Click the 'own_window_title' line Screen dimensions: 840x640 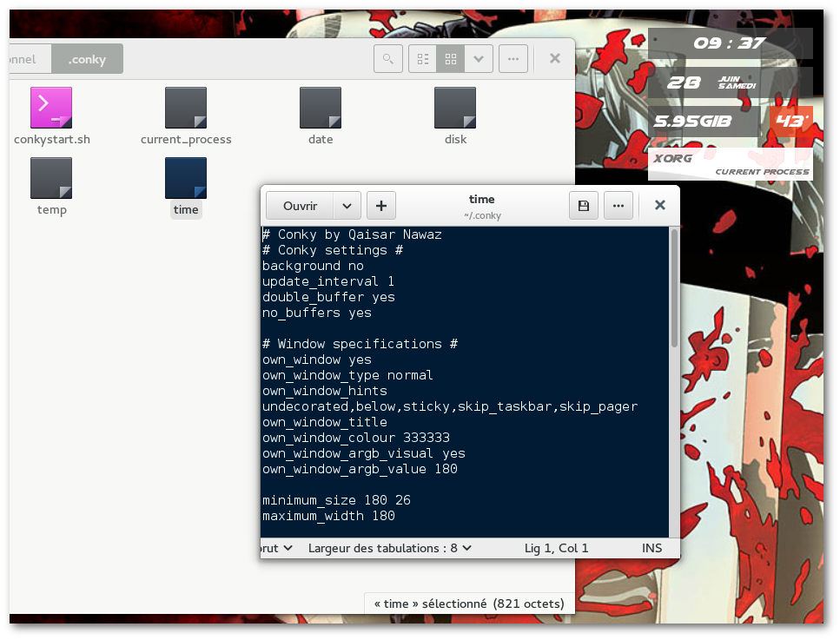(x=325, y=423)
